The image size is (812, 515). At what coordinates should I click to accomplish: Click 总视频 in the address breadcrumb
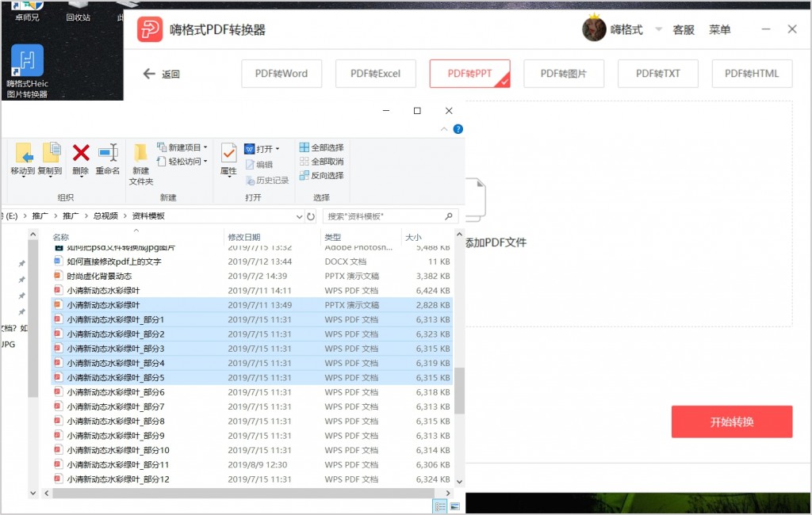pyautogui.click(x=105, y=216)
